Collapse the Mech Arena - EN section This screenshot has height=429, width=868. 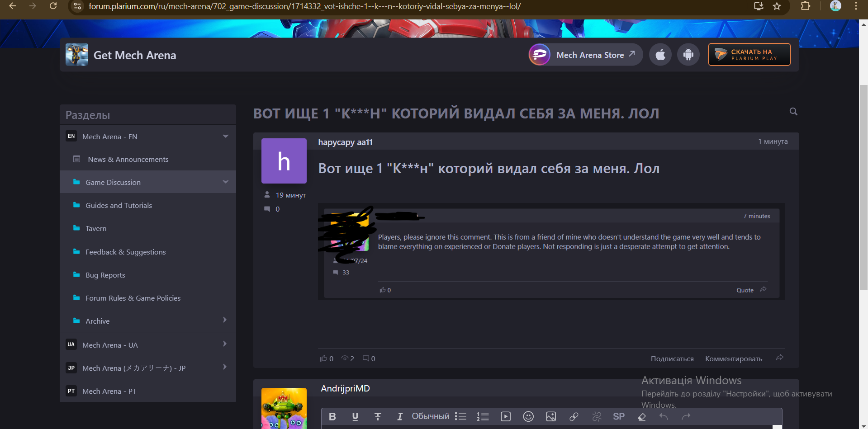click(225, 136)
